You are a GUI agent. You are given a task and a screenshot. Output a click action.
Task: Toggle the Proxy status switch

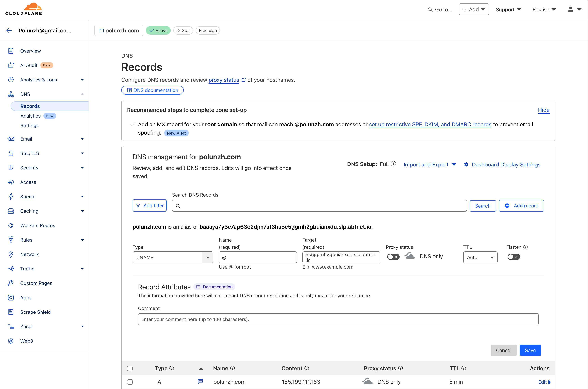[x=393, y=257]
